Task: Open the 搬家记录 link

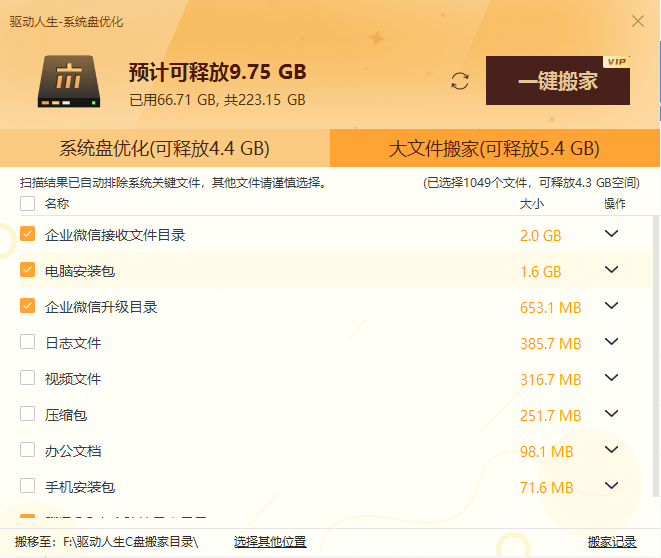Action: 612,542
